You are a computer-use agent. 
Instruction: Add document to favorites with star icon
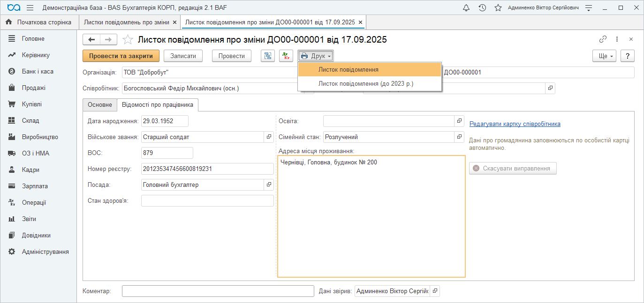(x=127, y=40)
